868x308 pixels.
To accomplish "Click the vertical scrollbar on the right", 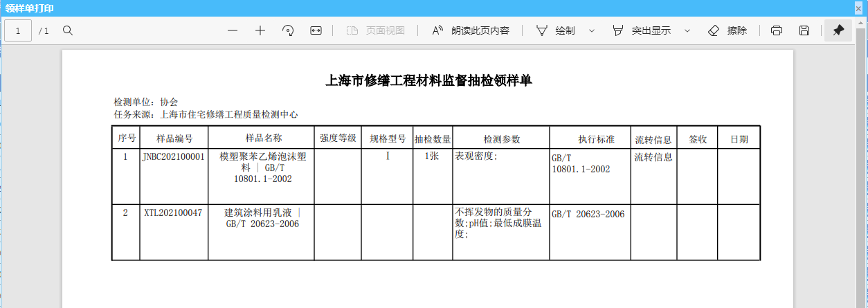I will tap(863, 173).
